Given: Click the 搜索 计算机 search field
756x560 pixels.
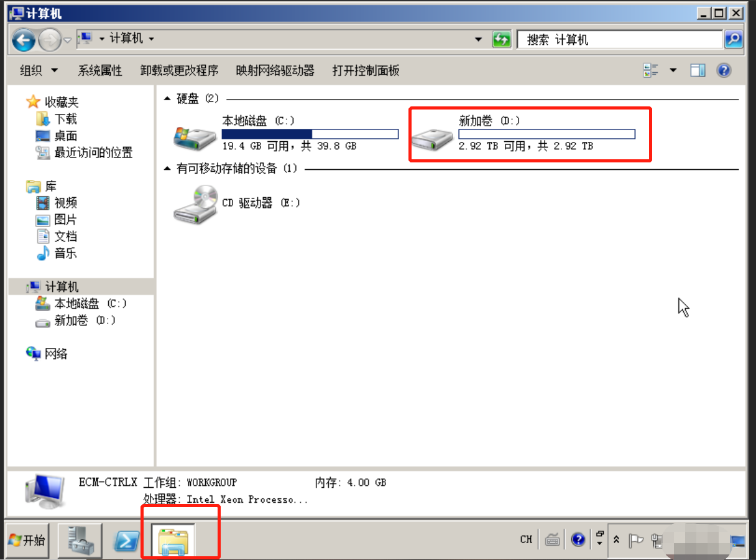Looking at the screenshot, I should (x=620, y=40).
